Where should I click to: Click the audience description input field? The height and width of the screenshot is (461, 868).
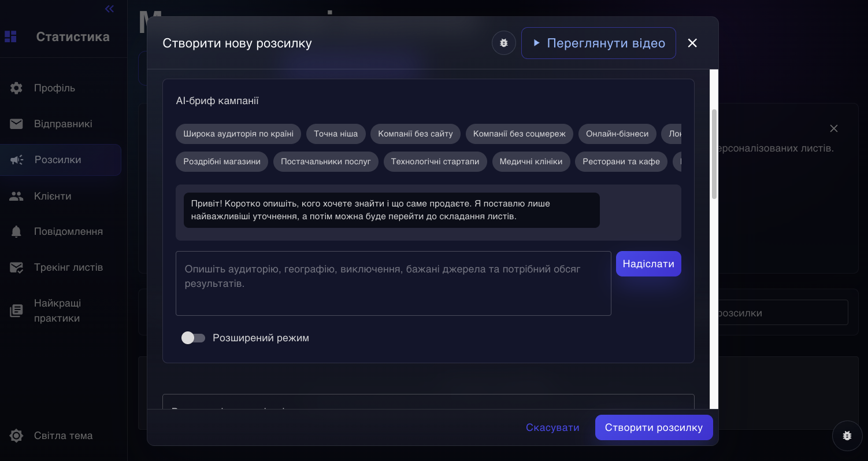[393, 283]
